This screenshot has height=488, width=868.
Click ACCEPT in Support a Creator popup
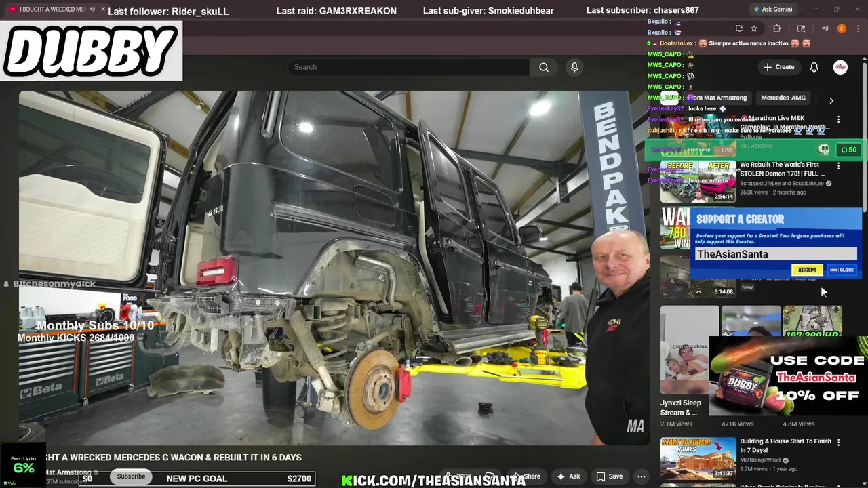807,270
